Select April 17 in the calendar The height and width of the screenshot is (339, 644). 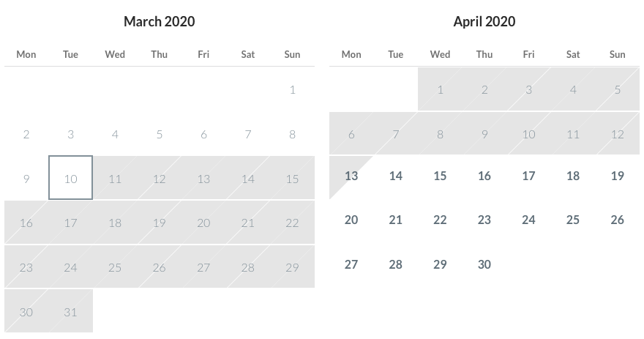click(528, 176)
